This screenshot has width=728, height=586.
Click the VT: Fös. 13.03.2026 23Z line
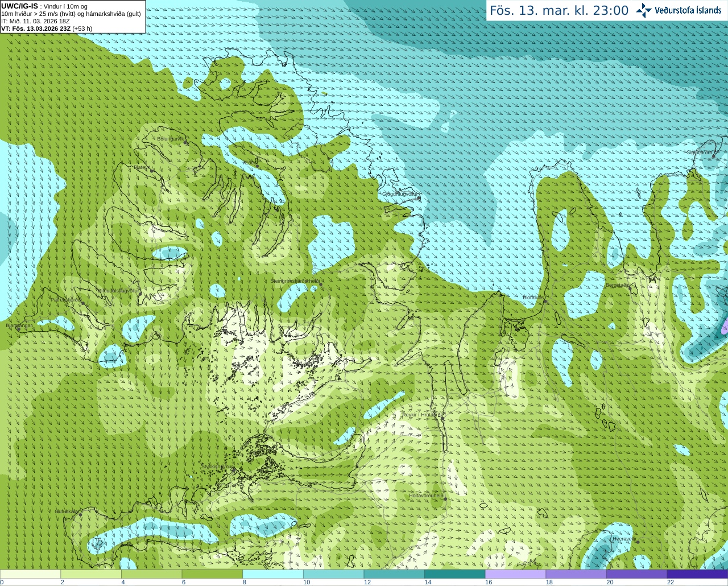pos(47,28)
